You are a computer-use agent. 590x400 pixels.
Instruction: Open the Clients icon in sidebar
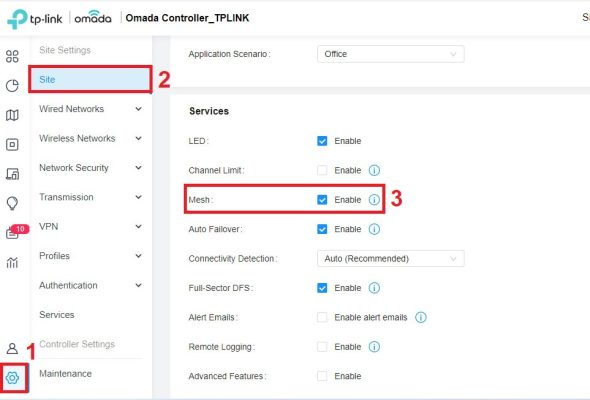(12, 174)
